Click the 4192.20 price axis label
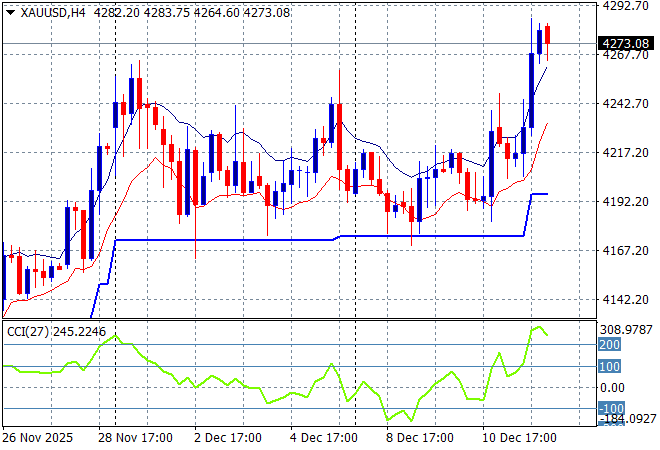This screenshot has width=660, height=450. coord(626,202)
